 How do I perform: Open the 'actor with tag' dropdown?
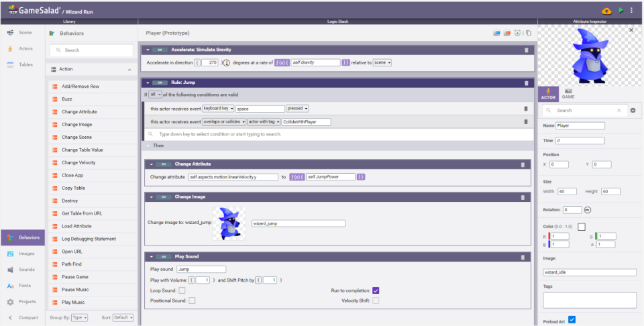[x=264, y=122]
